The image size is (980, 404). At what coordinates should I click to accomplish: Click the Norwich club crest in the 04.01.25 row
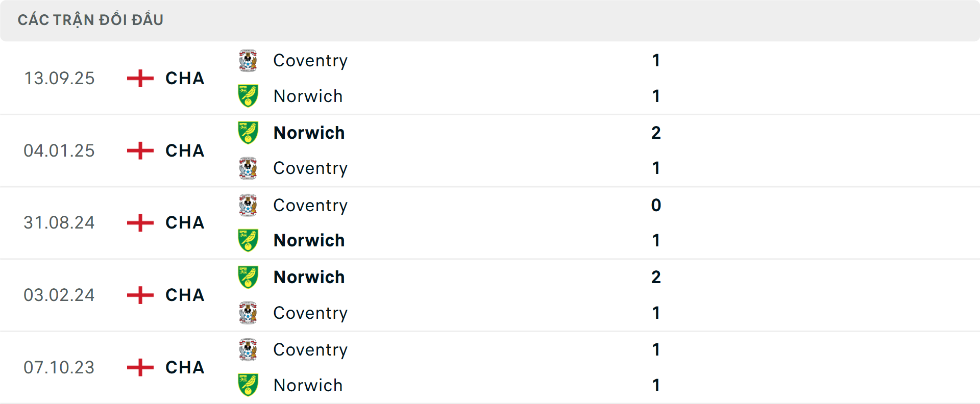coord(248,133)
